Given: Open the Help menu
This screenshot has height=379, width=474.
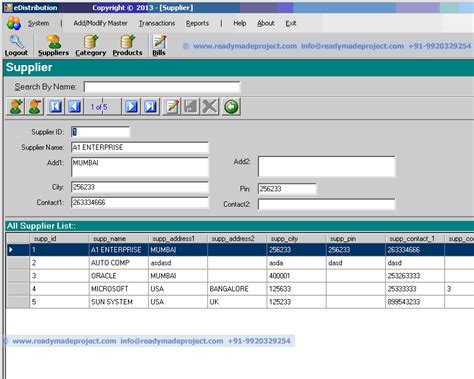Looking at the screenshot, I should click(240, 23).
